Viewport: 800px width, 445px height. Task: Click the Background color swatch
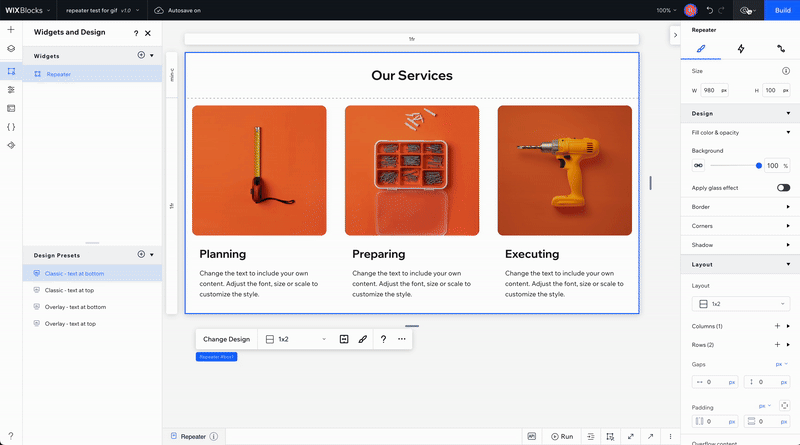click(x=698, y=165)
